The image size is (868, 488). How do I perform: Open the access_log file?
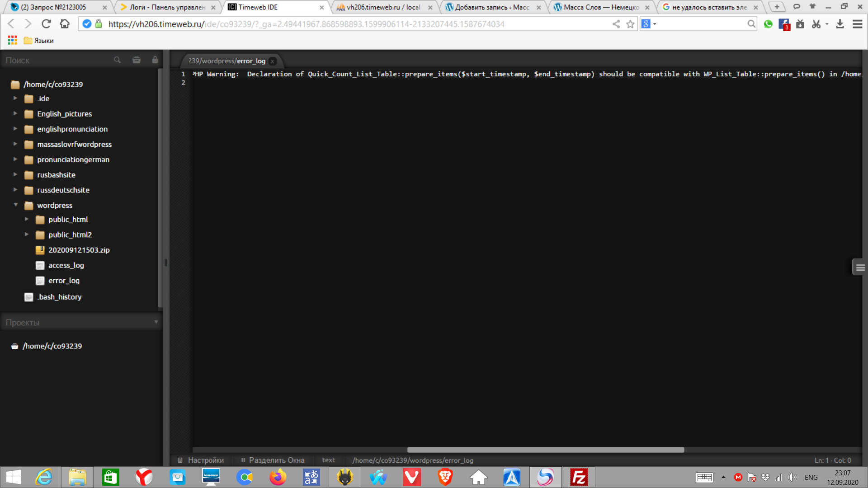click(x=66, y=265)
